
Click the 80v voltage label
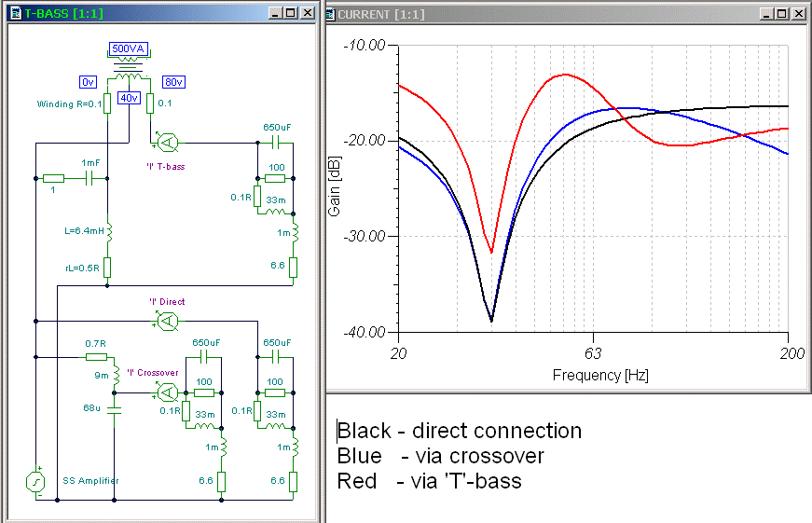point(173,82)
